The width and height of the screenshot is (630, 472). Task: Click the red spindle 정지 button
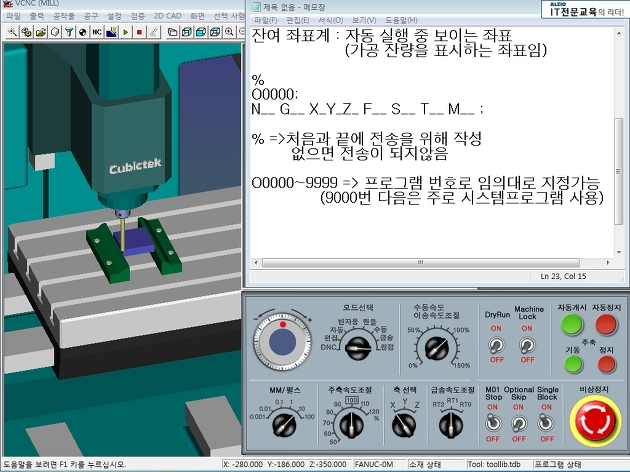point(606,365)
